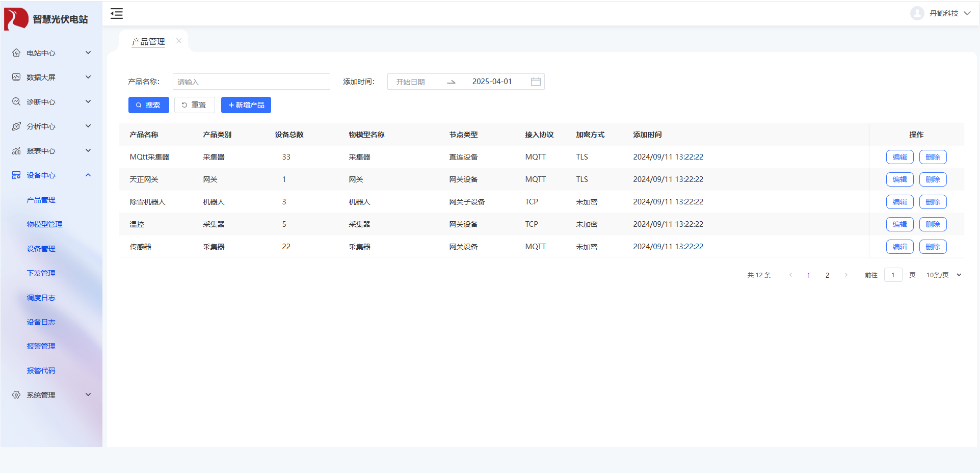Expand the 系统管理 menu chevron
Screen dimensions: 980x473
point(88,395)
